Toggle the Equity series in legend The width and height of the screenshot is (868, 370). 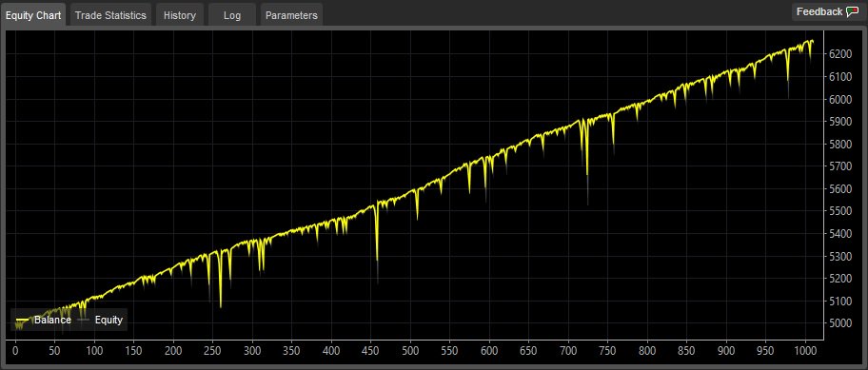pos(100,320)
